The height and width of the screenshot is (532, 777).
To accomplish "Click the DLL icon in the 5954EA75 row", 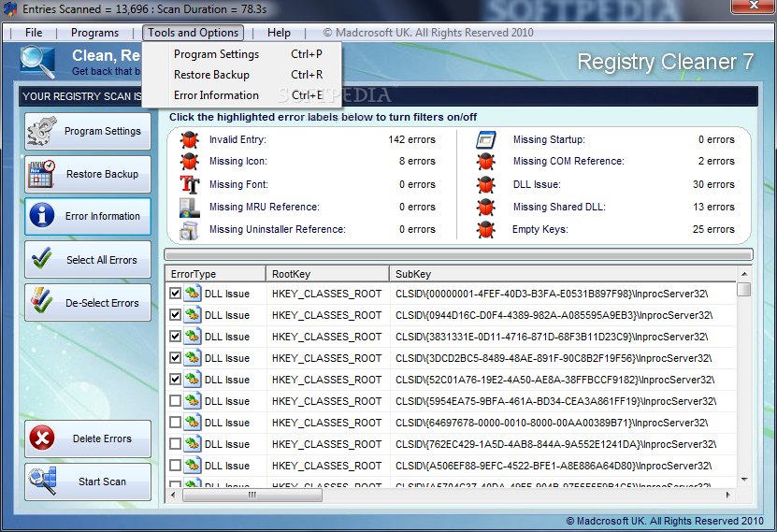I will pos(193,401).
